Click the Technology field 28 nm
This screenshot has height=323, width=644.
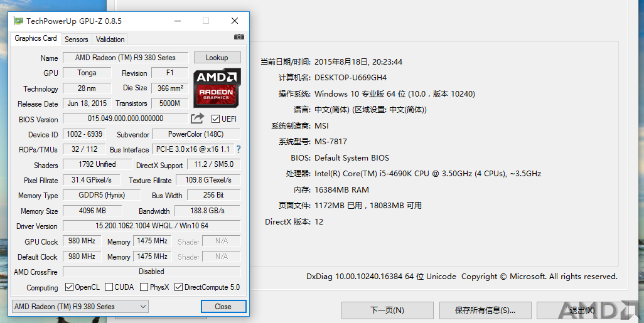coord(87,88)
